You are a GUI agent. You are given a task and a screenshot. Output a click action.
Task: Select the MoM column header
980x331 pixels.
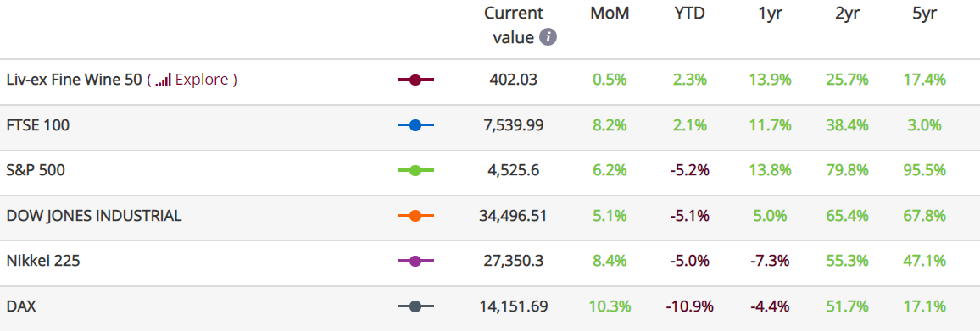coord(610,13)
